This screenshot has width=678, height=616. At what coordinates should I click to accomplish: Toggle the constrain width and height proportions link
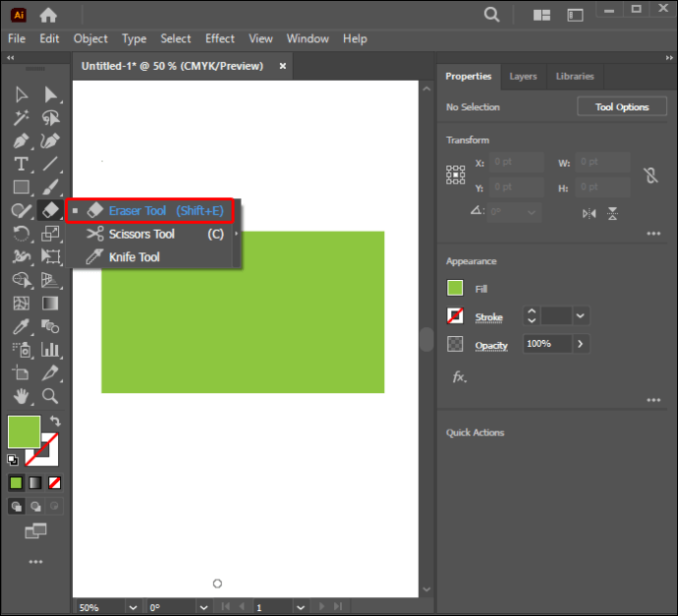point(650,175)
